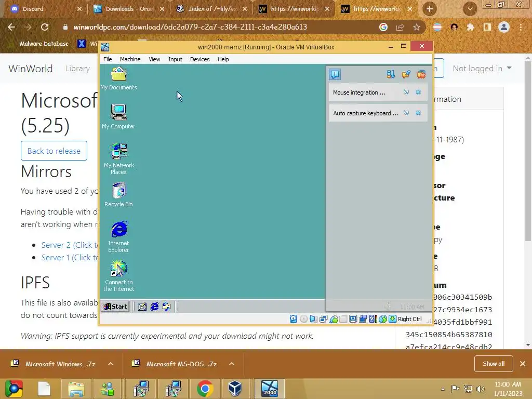This screenshot has height=399, width=532.
Task: Click the WinWorld site logo link
Action: [x=31, y=69]
